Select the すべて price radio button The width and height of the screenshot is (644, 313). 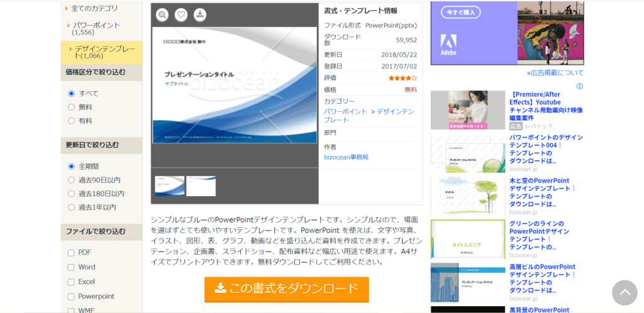click(72, 94)
